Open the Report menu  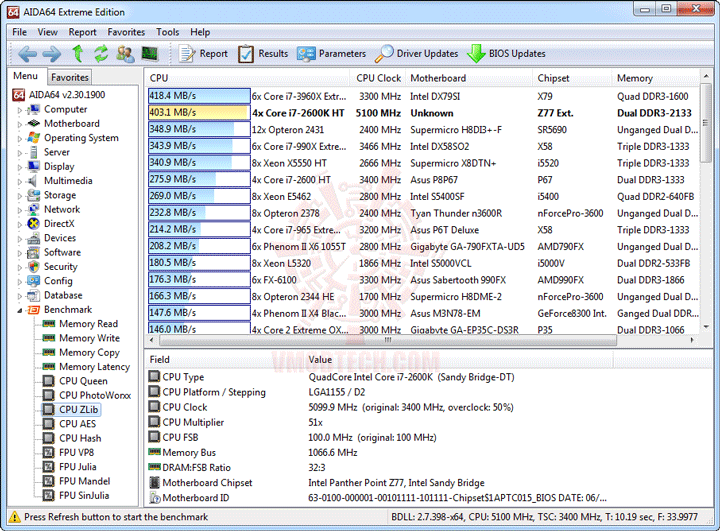click(x=82, y=32)
